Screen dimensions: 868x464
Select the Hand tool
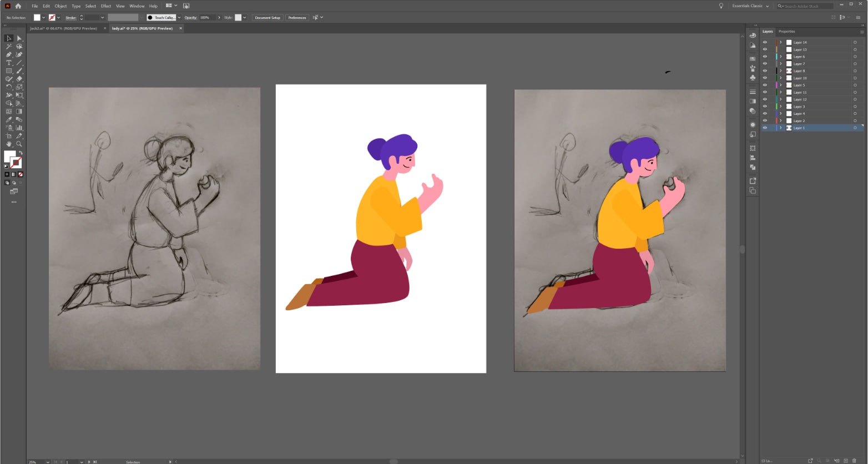coord(9,144)
